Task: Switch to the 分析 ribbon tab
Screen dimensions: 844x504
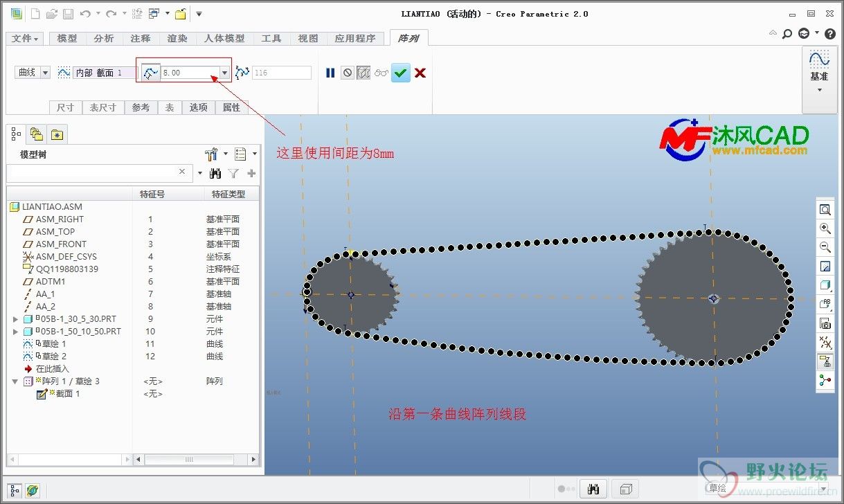Action: point(104,39)
